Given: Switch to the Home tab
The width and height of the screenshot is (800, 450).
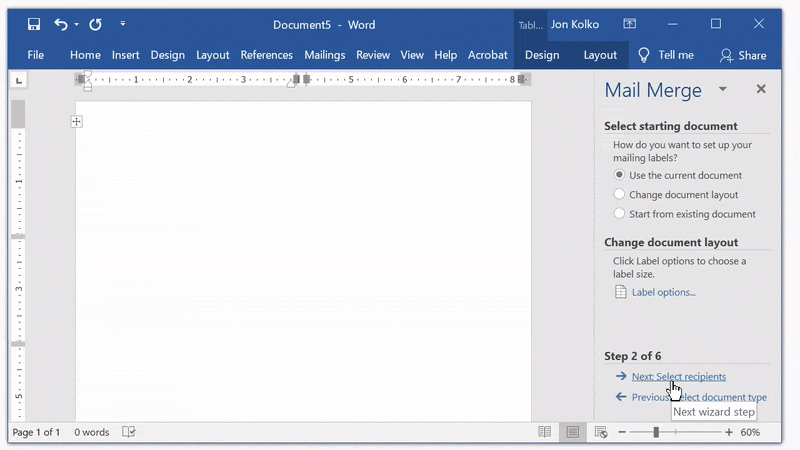Looking at the screenshot, I should 85,55.
